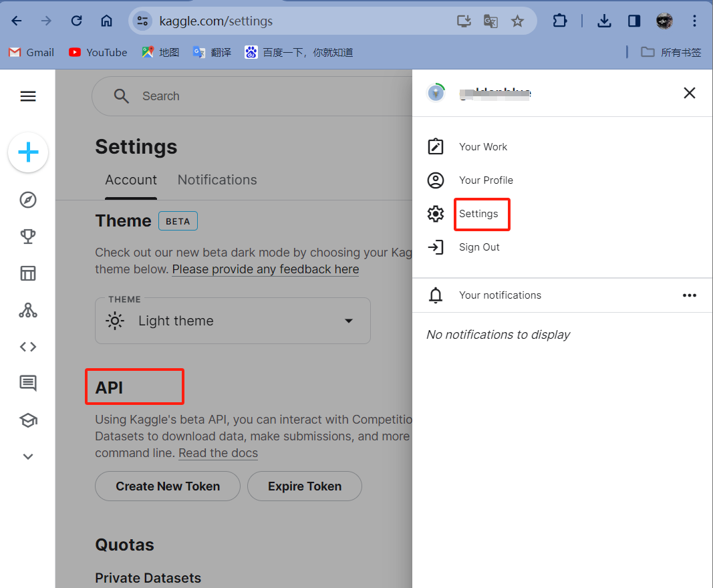Click the BETA badge beside Theme
The image size is (713, 588).
point(178,221)
